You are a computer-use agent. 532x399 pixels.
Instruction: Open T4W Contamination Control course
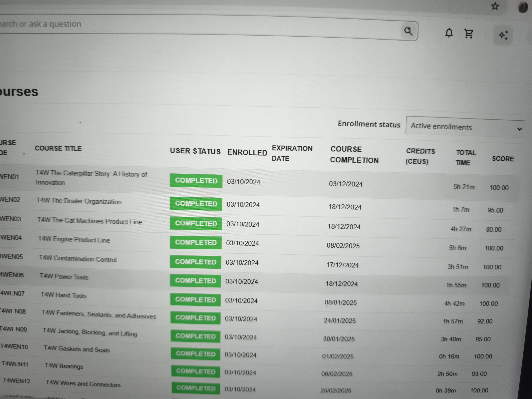78,259
